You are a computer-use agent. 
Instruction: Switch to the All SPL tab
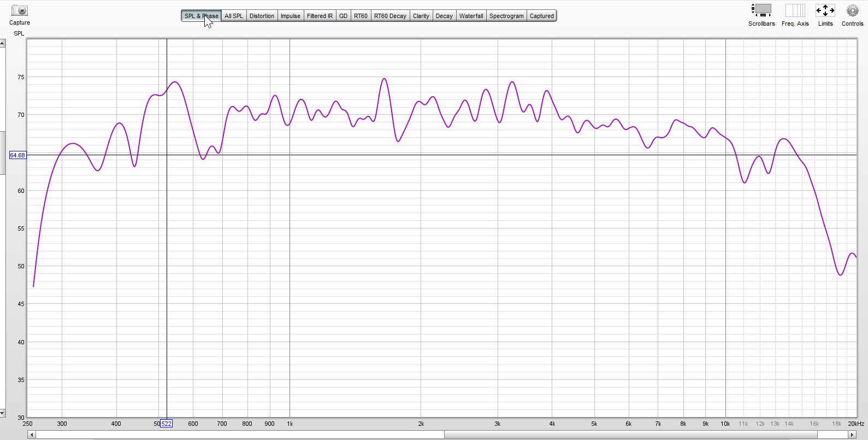[x=234, y=16]
